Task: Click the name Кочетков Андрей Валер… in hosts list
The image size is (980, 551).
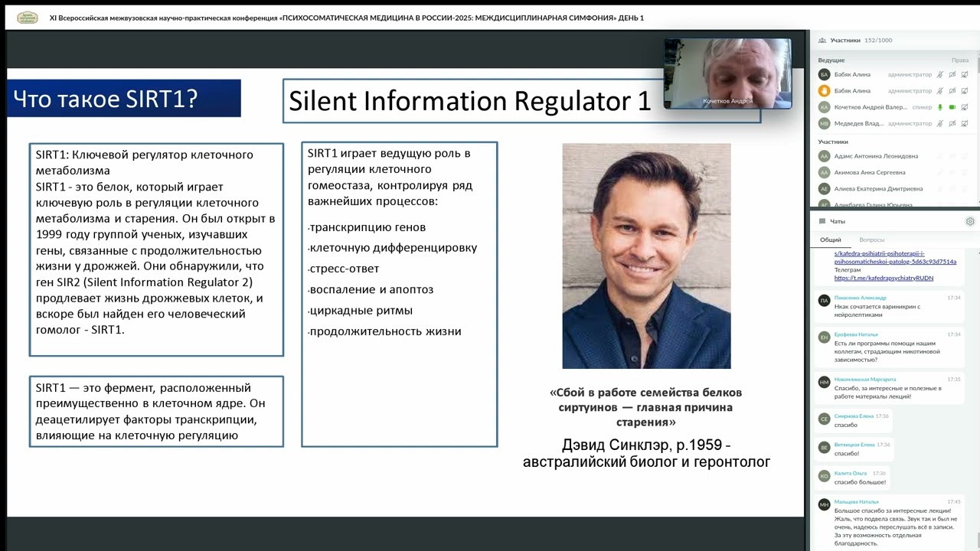Action: click(x=871, y=107)
